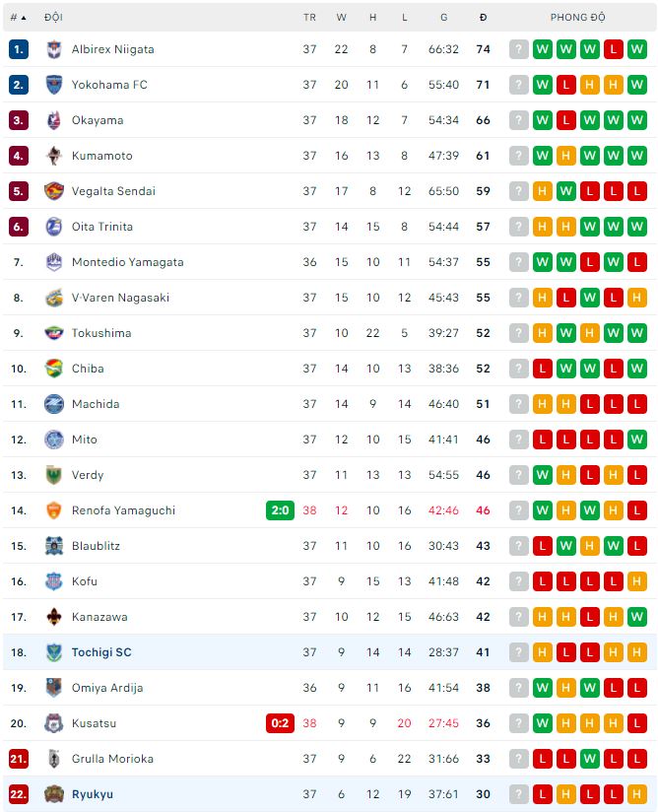
Task: Click the Renofa Yamaguchi team crest
Action: pyautogui.click(x=54, y=510)
